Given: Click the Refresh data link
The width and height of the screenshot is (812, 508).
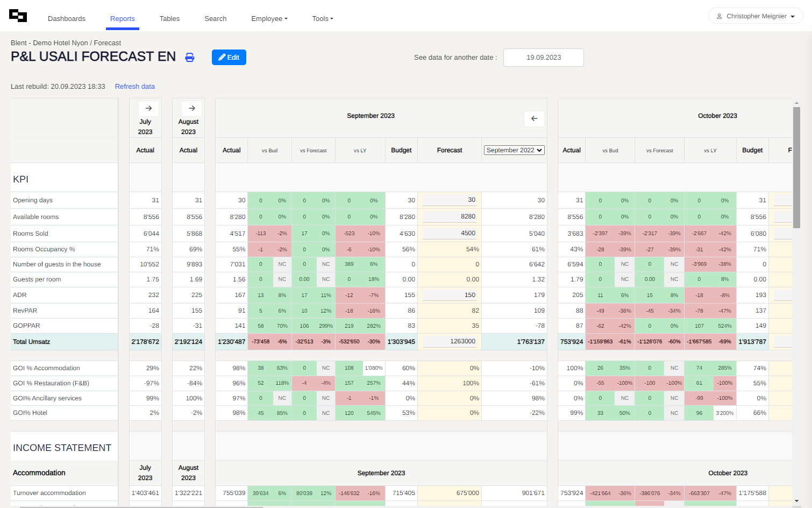Looking at the screenshot, I should tap(134, 87).
